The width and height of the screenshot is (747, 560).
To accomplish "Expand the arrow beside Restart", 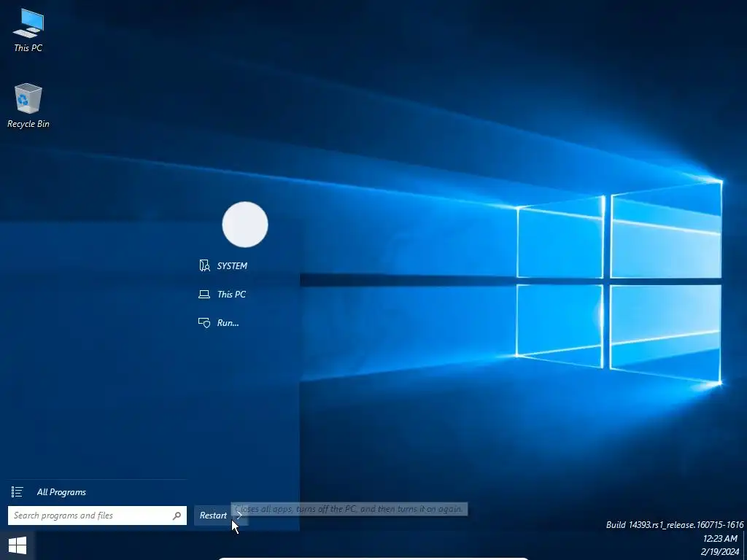I will [x=239, y=516].
